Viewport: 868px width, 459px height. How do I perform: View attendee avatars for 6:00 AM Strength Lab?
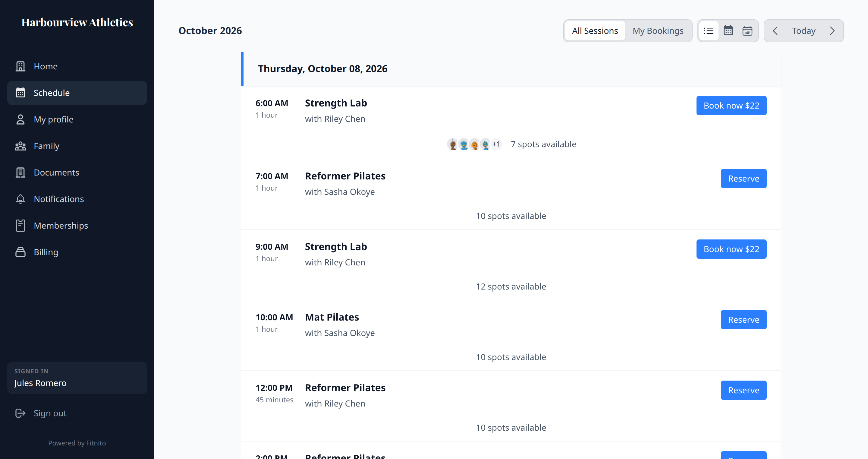[474, 144]
